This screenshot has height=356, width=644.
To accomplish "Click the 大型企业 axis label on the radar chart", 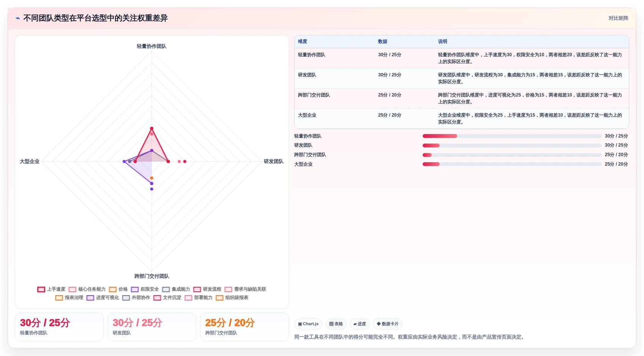I will 30,161.
